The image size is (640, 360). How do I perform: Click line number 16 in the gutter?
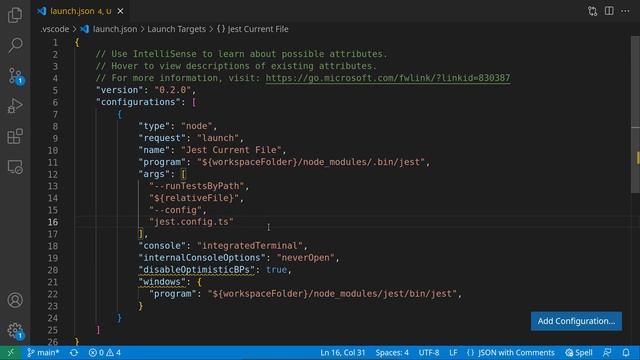pos(53,222)
